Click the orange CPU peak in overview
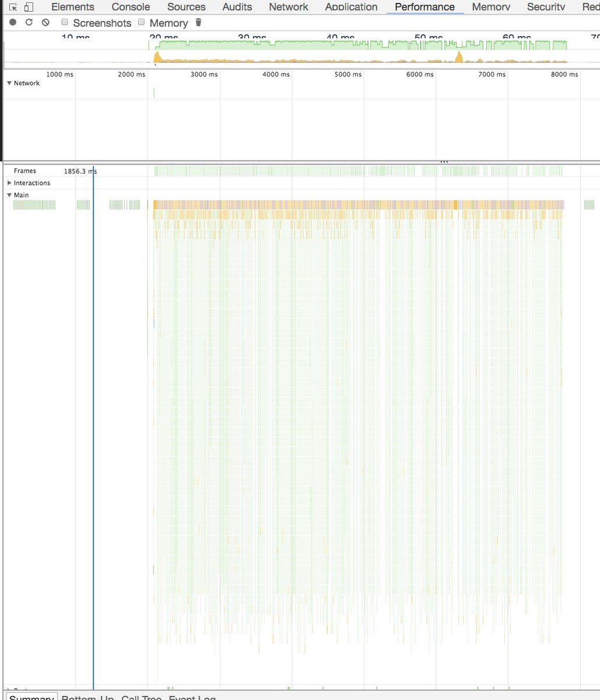Screen dimensions: 600x700 pyautogui.click(x=157, y=57)
